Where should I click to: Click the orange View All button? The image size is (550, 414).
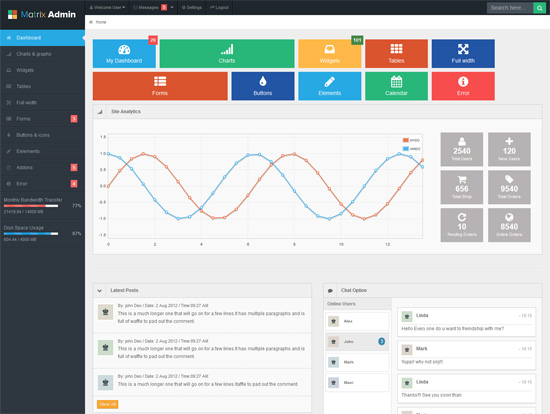tap(108, 404)
